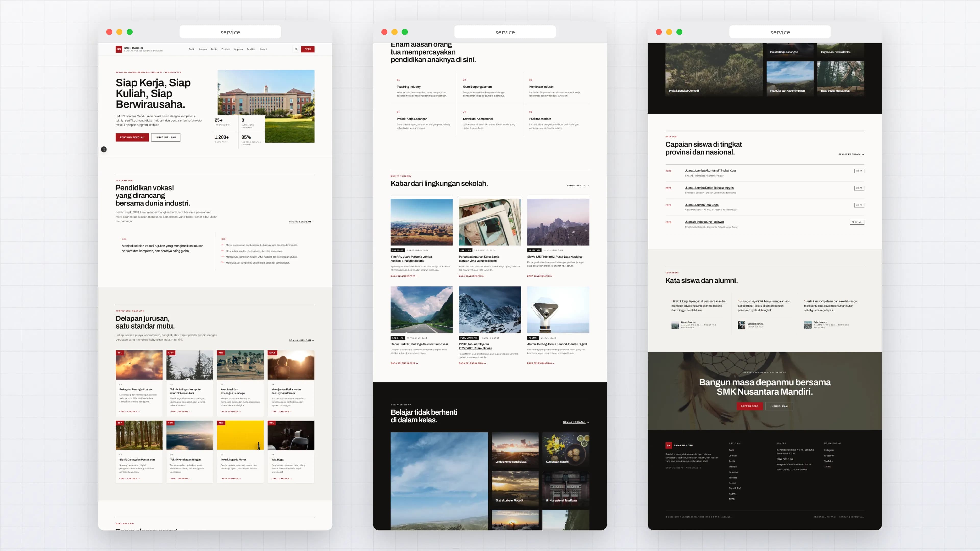Open Kontak in the header navigation

coord(263,49)
